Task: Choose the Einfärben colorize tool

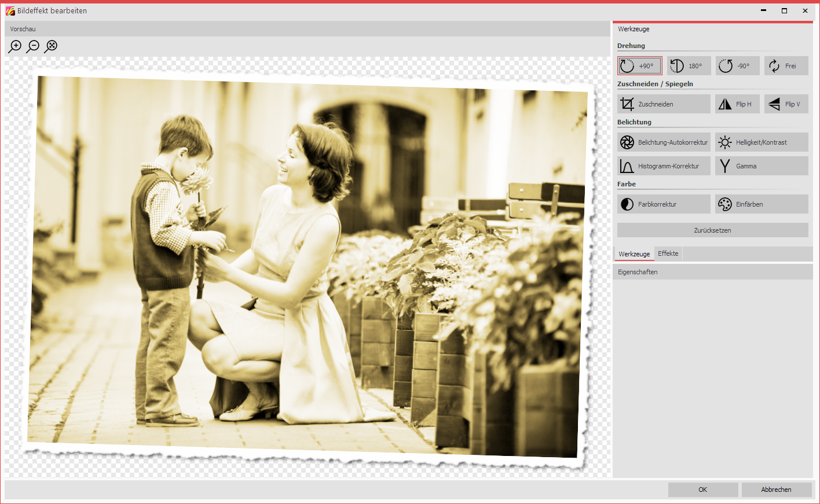Action: (x=762, y=204)
